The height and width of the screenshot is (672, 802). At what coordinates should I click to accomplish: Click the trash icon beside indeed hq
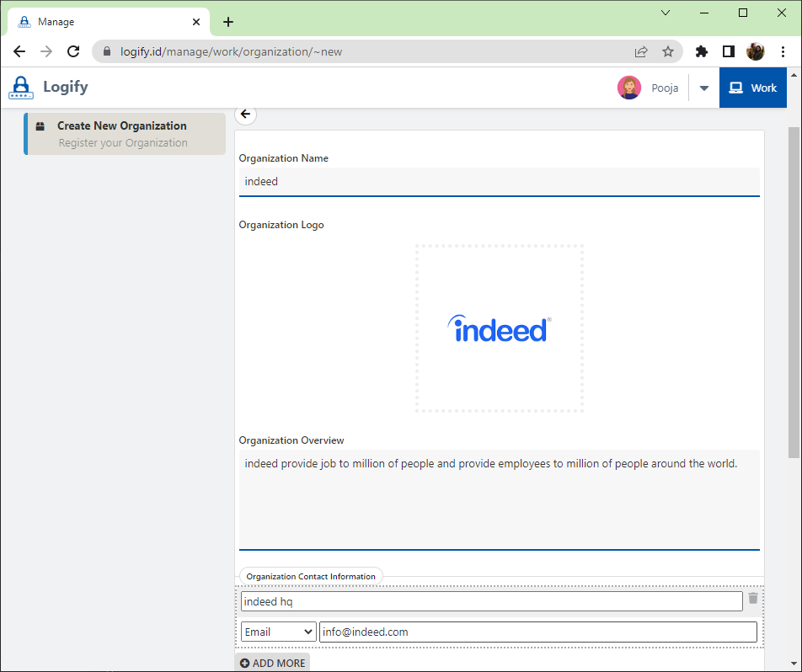tap(753, 599)
